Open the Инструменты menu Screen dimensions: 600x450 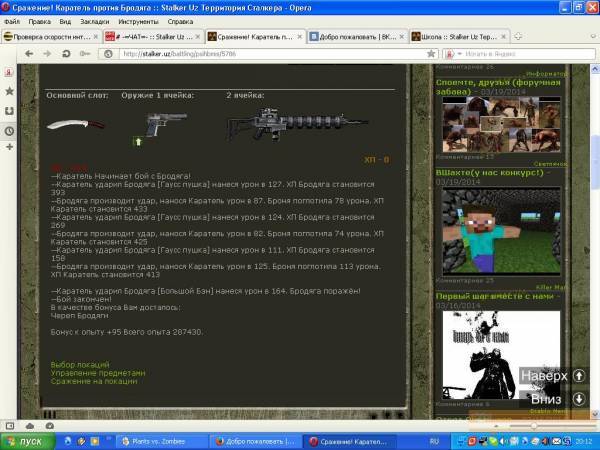(137, 20)
